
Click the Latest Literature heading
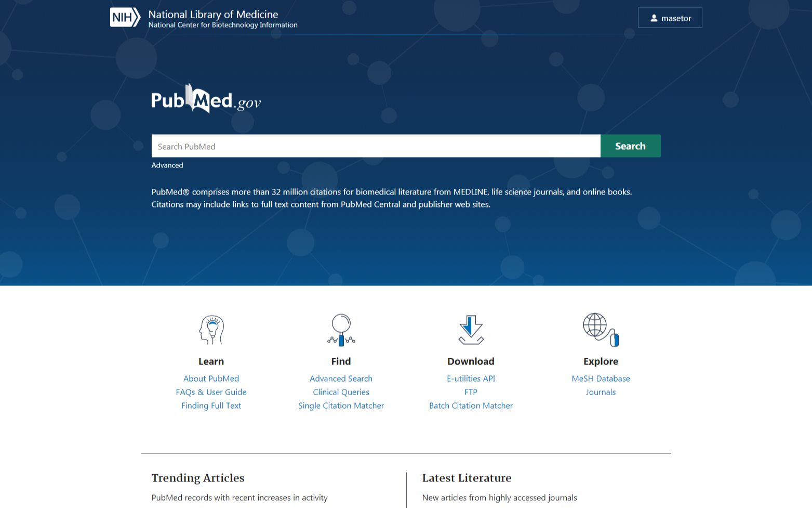tap(467, 478)
